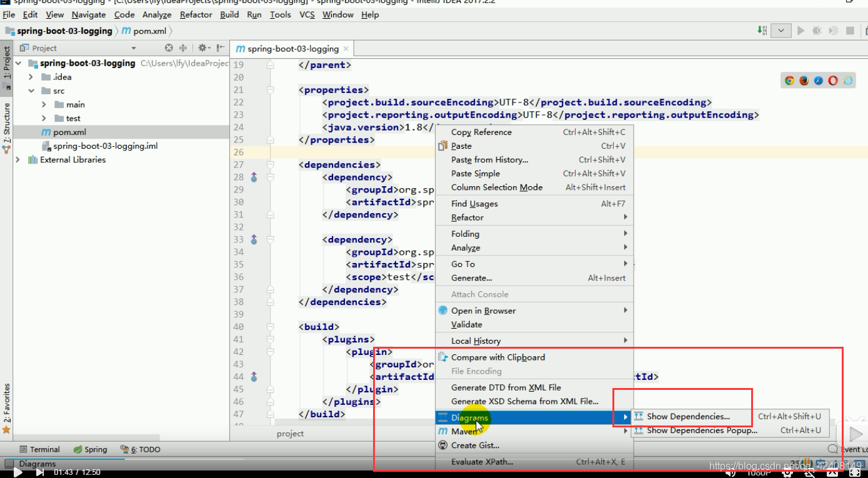Viewport: 868px width, 478px height.
Task: Toggle fold marker at line 40 build
Action: [271, 327]
